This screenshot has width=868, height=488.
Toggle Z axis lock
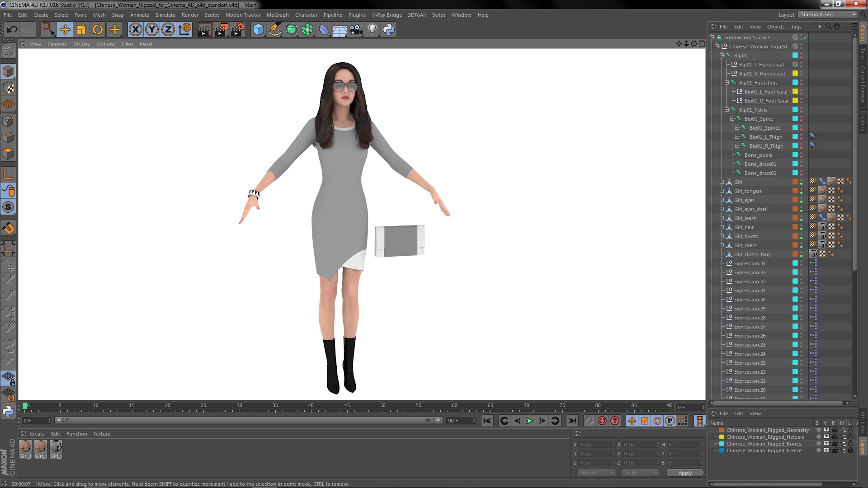[x=168, y=30]
